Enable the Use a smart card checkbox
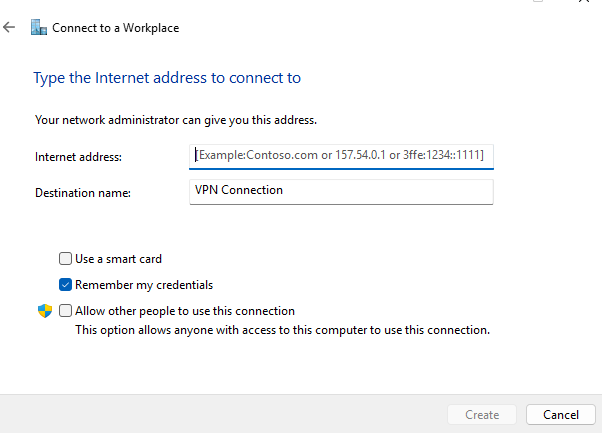The width and height of the screenshot is (602, 433). 66,259
